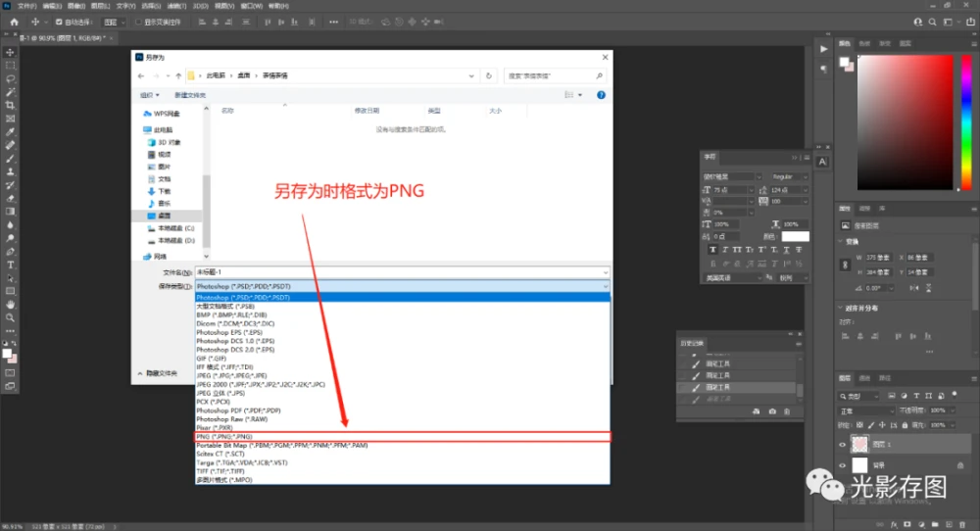Click inside the color picker gradient field
Viewport: 980px width, 531px height.
click(x=906, y=122)
